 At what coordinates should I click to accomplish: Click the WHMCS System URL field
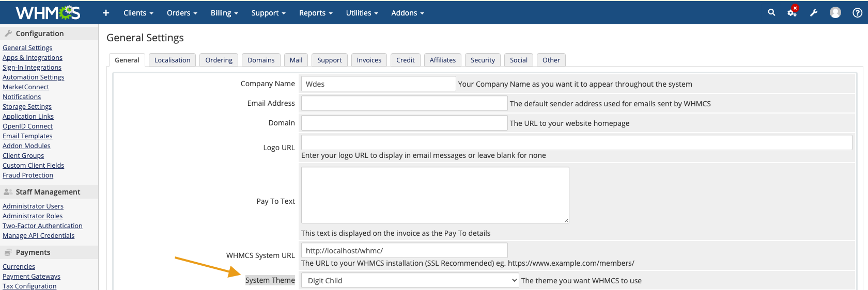(x=404, y=250)
